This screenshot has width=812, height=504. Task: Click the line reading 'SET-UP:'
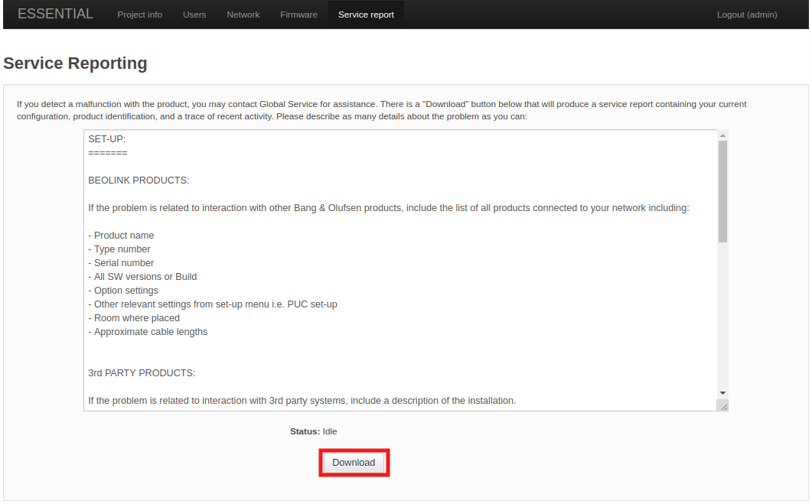click(x=106, y=138)
